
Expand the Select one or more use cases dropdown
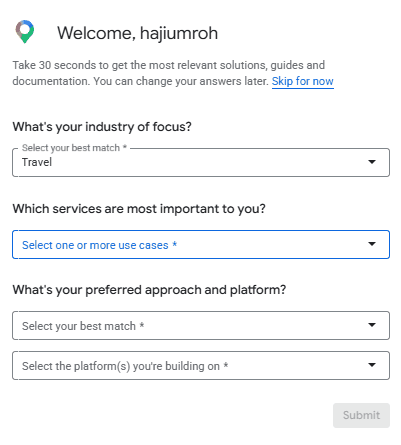201,244
